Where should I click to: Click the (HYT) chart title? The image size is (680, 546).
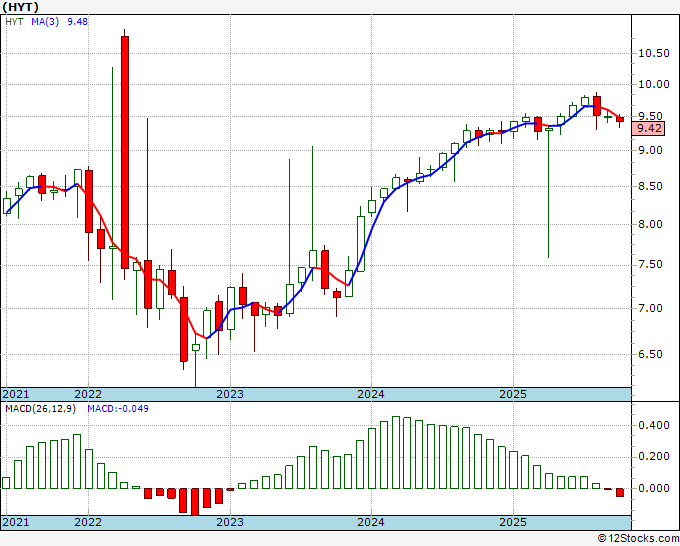(21, 7)
